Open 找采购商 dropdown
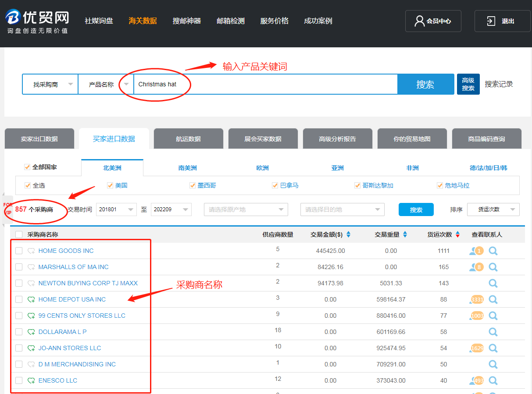532x394 pixels. [50, 84]
